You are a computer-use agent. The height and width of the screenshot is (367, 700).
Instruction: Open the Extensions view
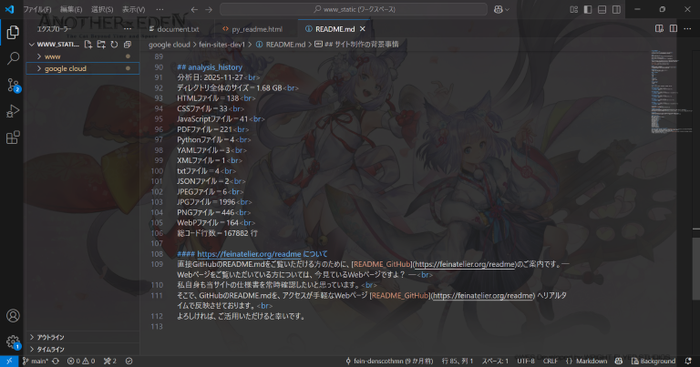pyautogui.click(x=13, y=137)
